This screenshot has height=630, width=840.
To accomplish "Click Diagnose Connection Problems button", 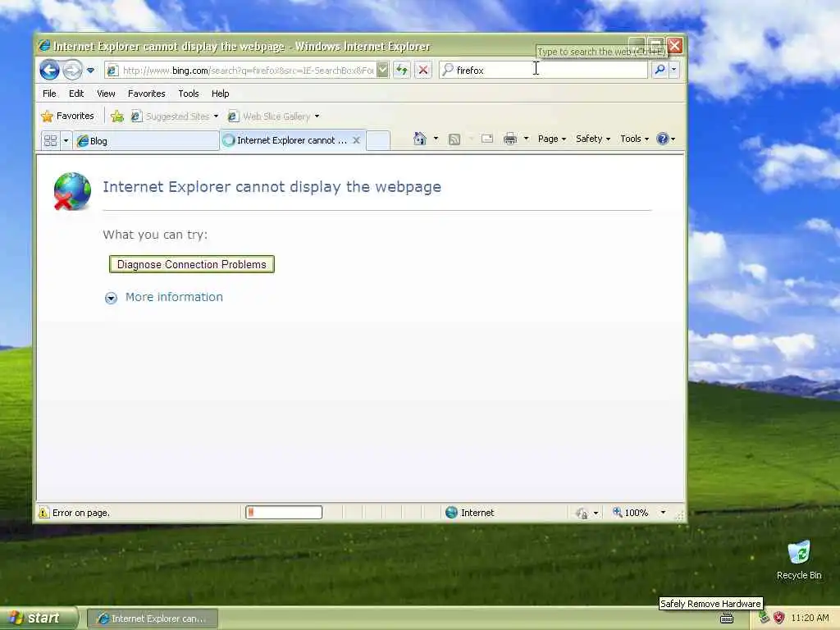I will (192, 264).
